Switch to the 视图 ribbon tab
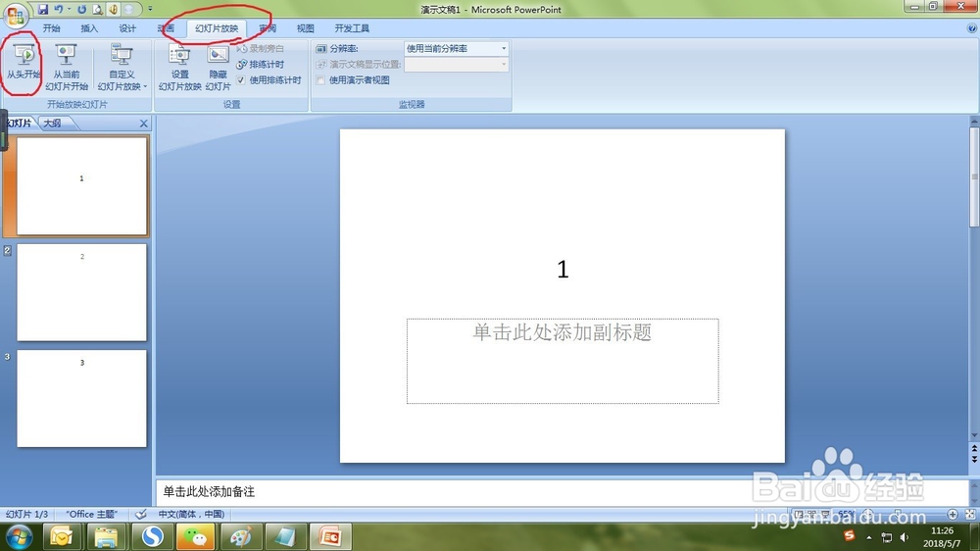Screen dimensions: 980x551 (305, 28)
